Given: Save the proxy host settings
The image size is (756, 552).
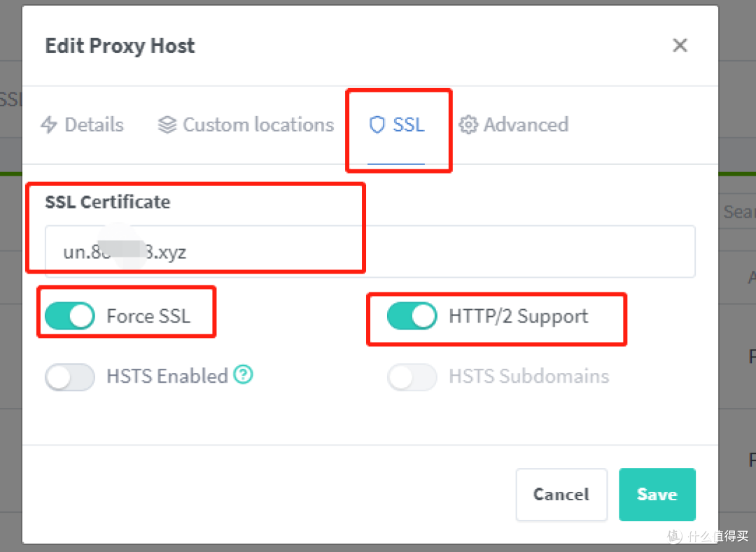Looking at the screenshot, I should pos(657,494).
